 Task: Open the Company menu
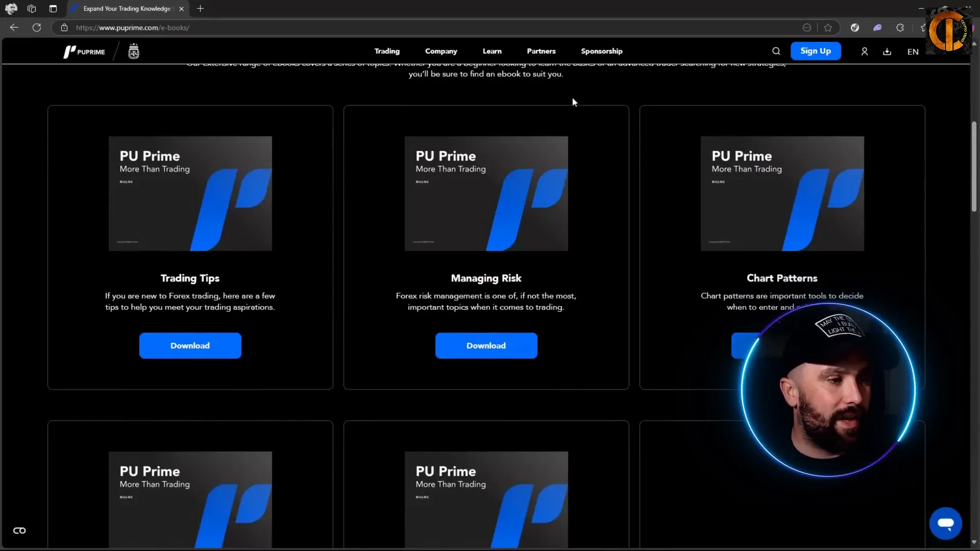(x=441, y=51)
